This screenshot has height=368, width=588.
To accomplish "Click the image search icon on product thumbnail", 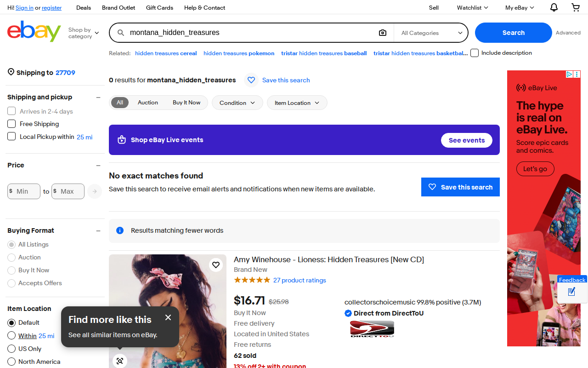I will tap(120, 361).
